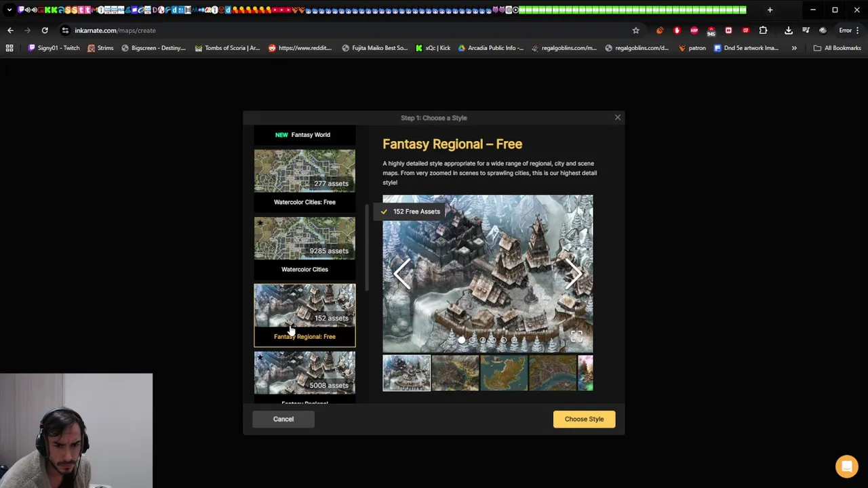Click the Choose Style button

point(584,419)
